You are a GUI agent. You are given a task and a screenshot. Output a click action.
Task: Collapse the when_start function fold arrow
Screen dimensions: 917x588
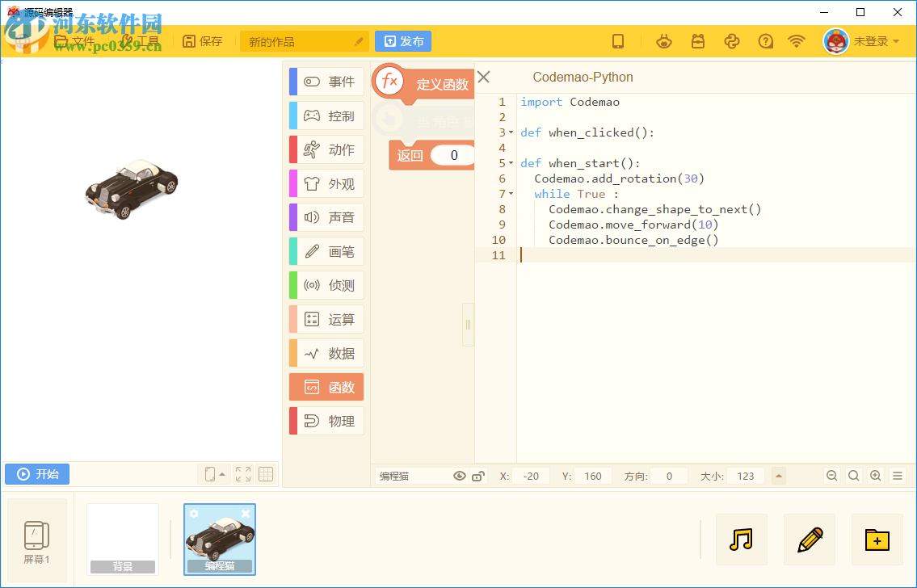pos(511,163)
